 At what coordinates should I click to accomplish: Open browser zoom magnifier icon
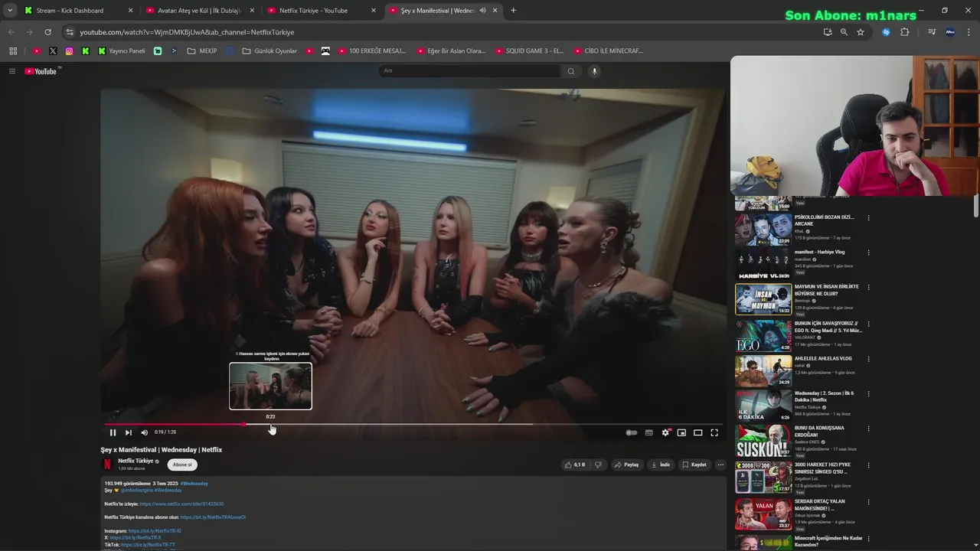click(844, 32)
